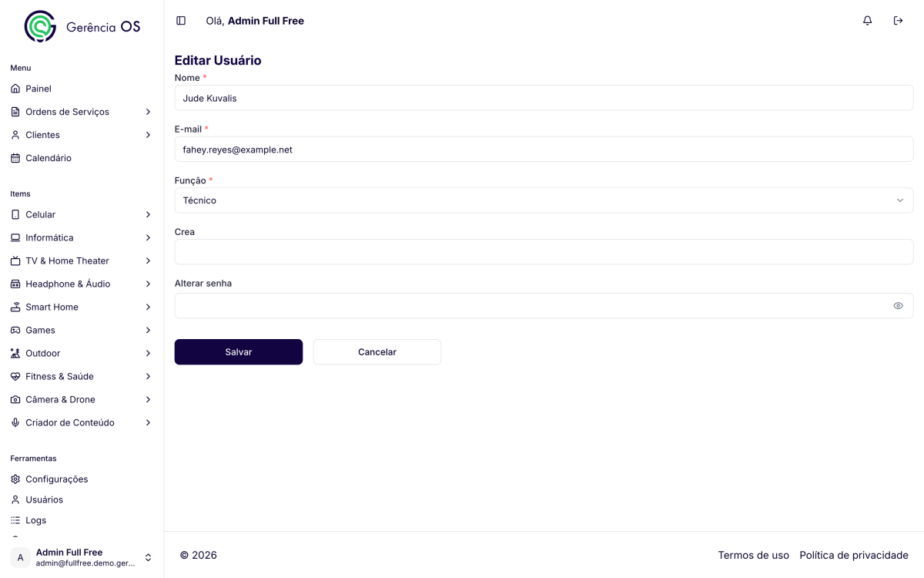Click the Clientes person icon
Image resolution: width=924 pixels, height=578 pixels.
pyautogui.click(x=15, y=135)
